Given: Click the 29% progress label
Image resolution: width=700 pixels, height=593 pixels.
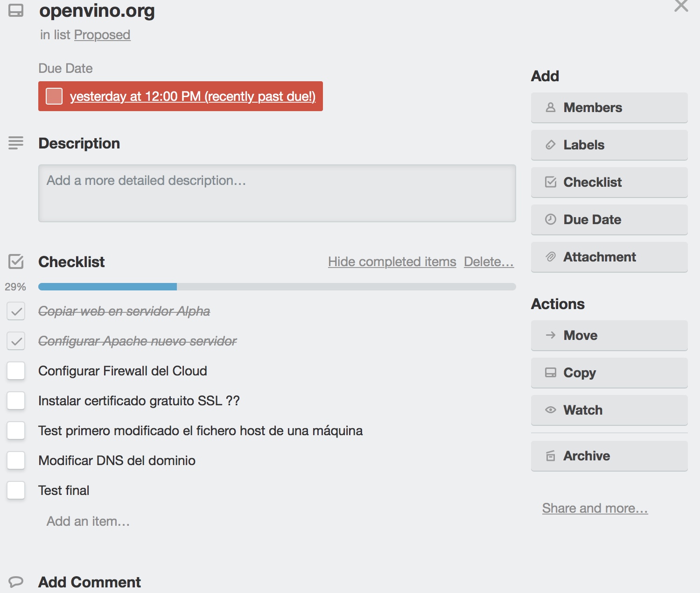Looking at the screenshot, I should point(15,287).
